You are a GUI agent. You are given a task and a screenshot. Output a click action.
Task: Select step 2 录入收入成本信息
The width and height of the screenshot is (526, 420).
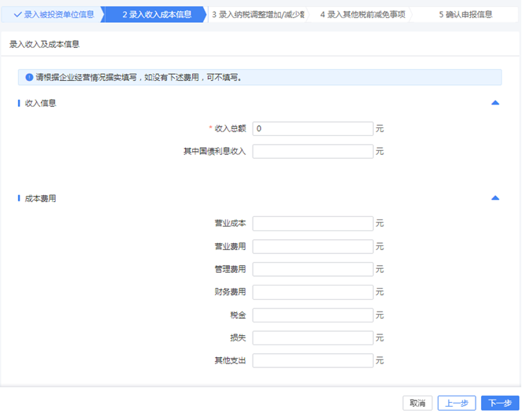pyautogui.click(x=156, y=14)
